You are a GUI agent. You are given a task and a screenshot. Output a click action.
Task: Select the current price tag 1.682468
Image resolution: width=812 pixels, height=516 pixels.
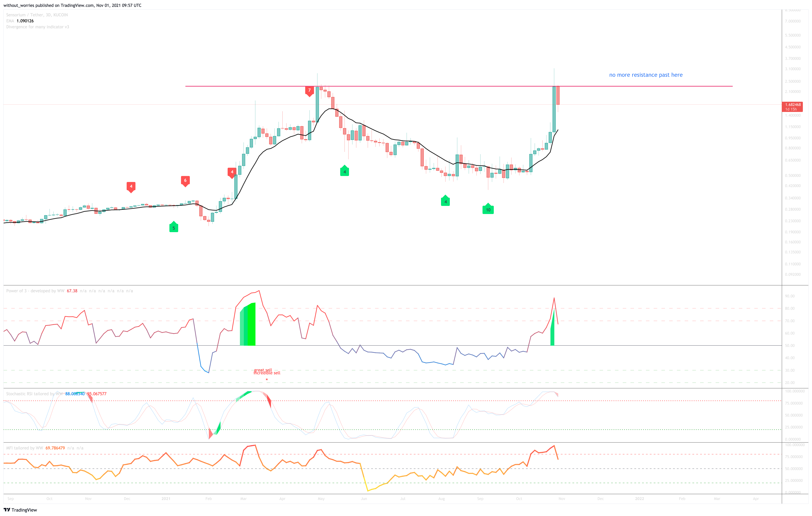click(x=792, y=107)
